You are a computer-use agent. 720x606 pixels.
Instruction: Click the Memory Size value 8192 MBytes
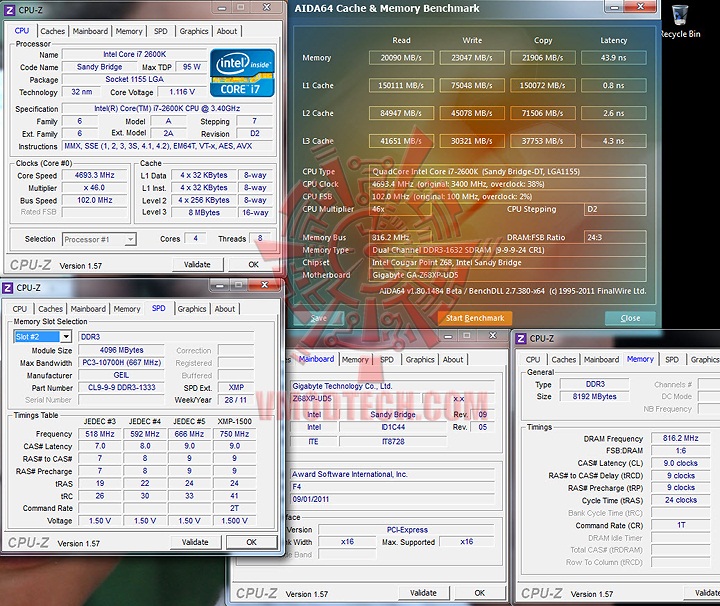(x=595, y=396)
